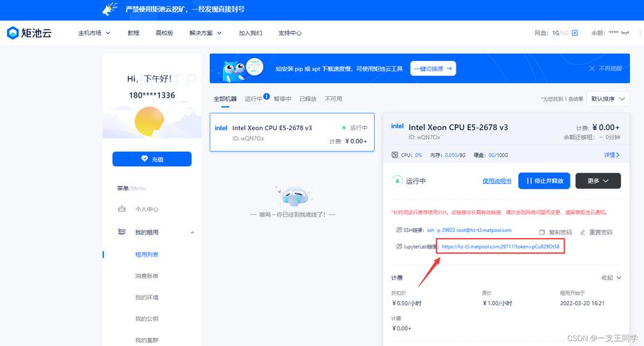Switch to the 暂停中 tab

(x=283, y=99)
